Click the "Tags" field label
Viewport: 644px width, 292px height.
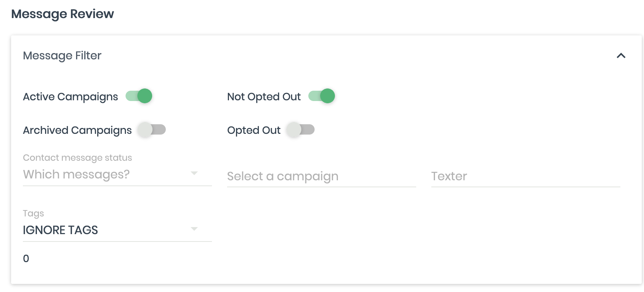pos(33,213)
